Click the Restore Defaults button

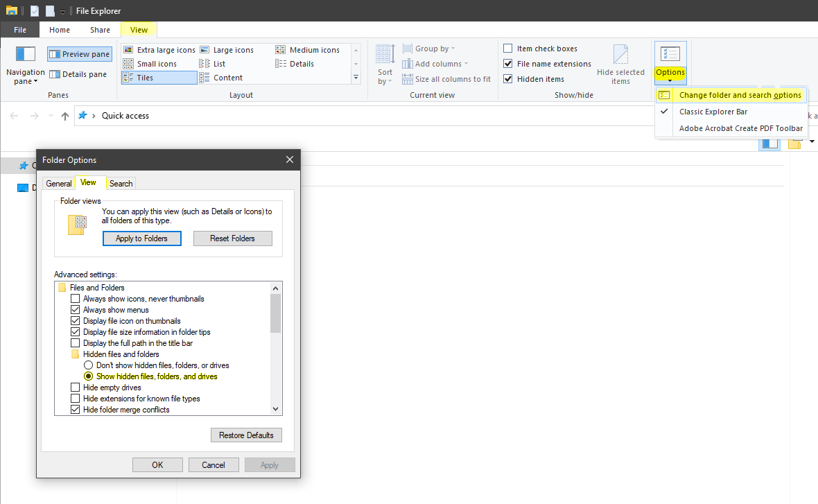click(246, 435)
